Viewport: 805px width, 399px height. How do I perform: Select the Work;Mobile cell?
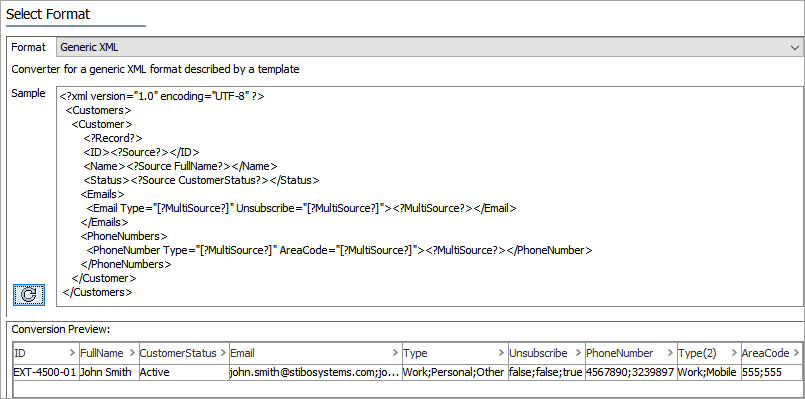(x=708, y=372)
